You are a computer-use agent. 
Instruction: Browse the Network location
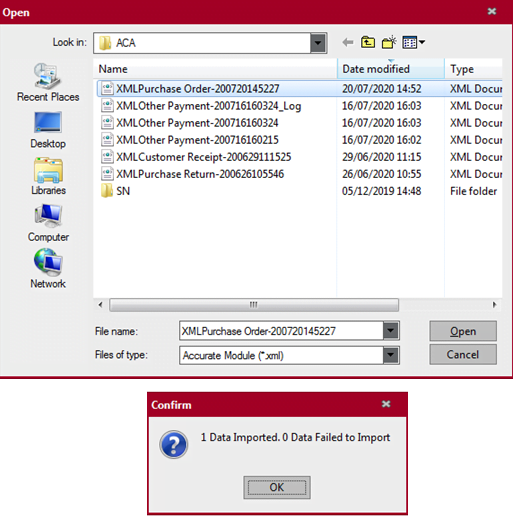coord(48,269)
